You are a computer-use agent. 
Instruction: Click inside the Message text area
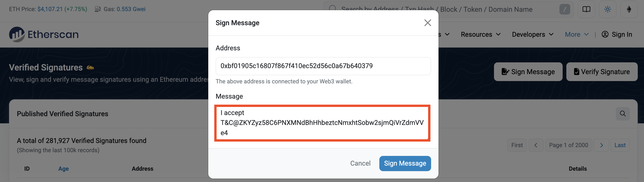322,123
